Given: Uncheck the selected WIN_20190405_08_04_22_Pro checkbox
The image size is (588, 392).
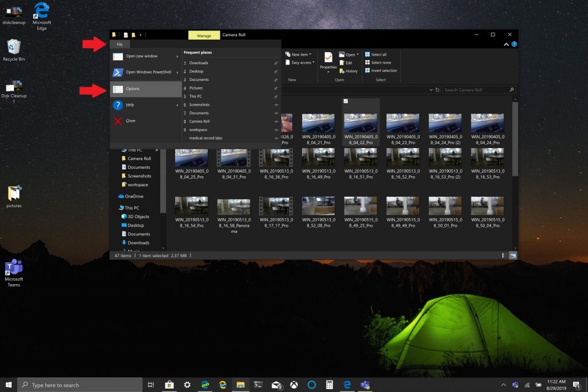Looking at the screenshot, I should coord(346,101).
